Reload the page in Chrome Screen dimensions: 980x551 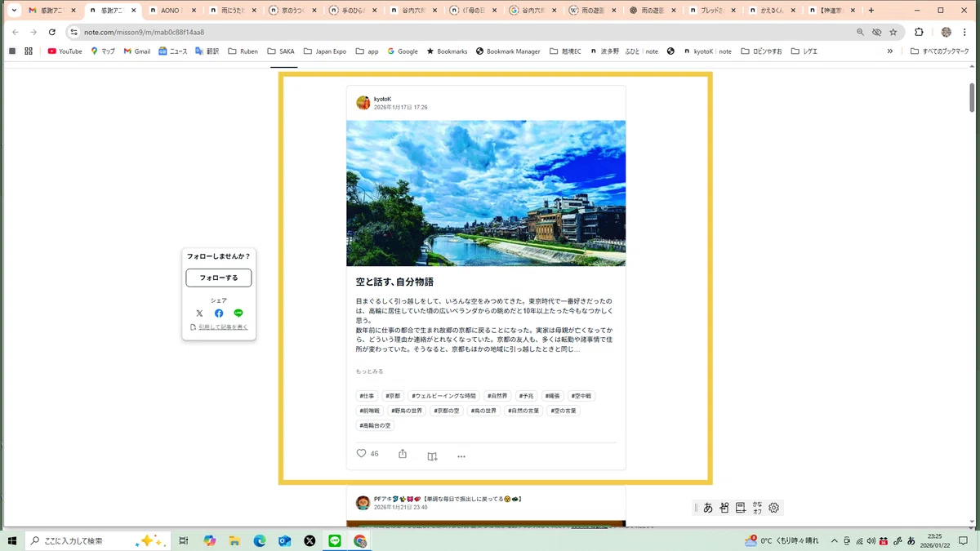52,32
